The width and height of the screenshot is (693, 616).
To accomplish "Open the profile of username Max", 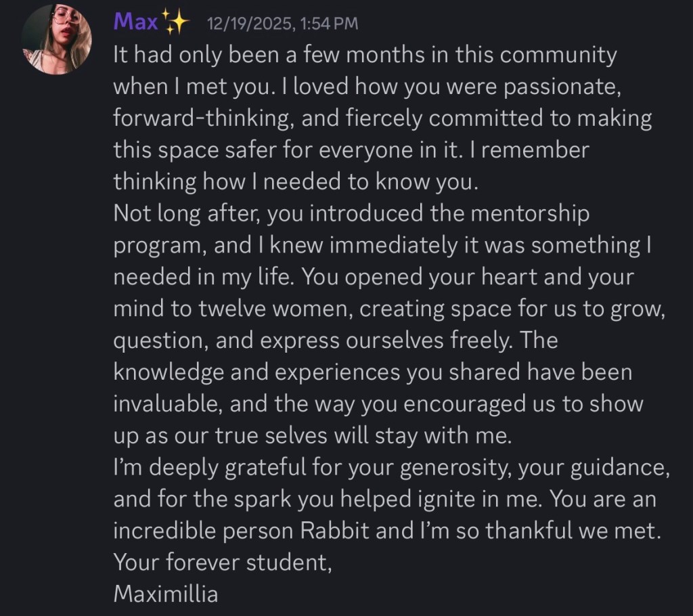I will pyautogui.click(x=135, y=22).
